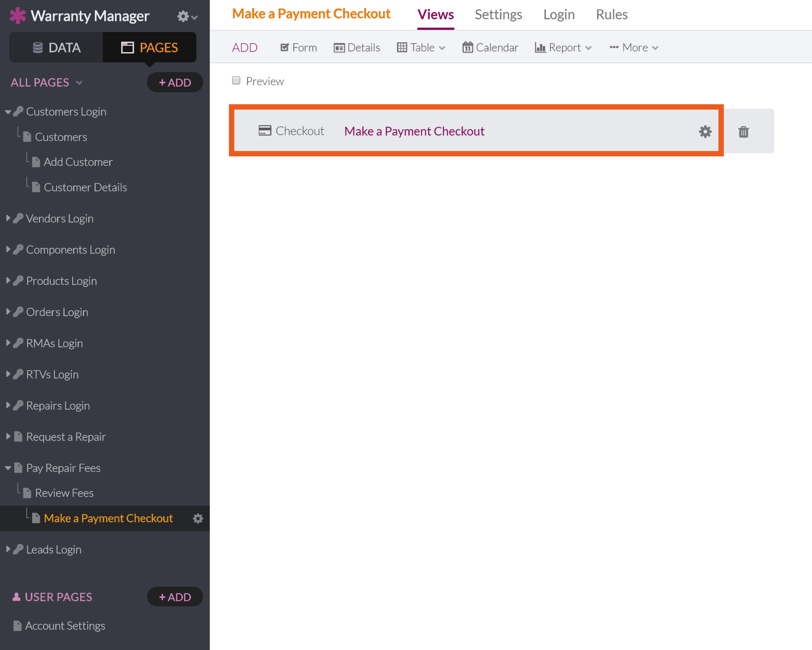
Task: Open the ALL PAGES filter dropdown
Action: (47, 82)
